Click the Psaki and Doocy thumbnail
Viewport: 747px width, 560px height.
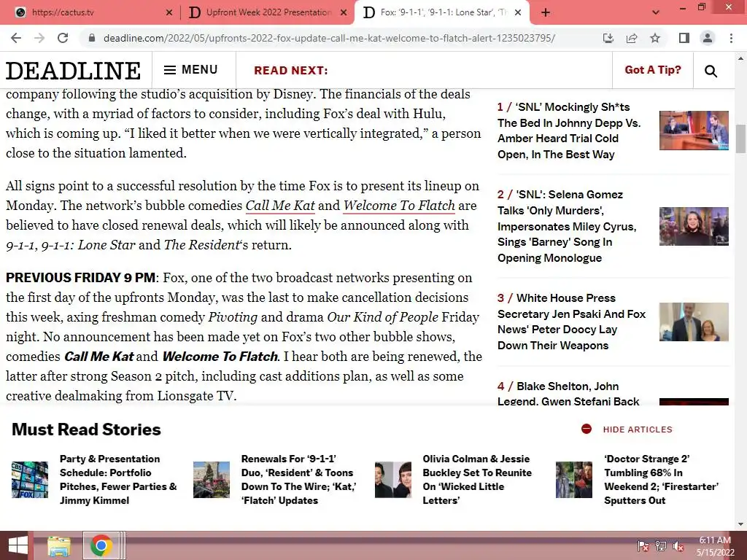point(694,322)
